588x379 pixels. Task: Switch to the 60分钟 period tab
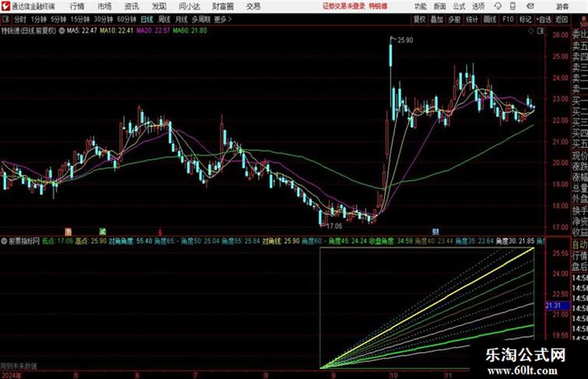[x=126, y=19]
